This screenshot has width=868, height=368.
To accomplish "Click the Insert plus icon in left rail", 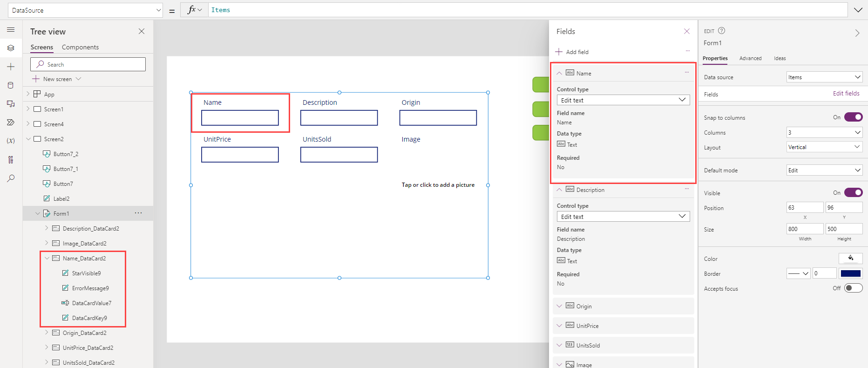I will (11, 67).
